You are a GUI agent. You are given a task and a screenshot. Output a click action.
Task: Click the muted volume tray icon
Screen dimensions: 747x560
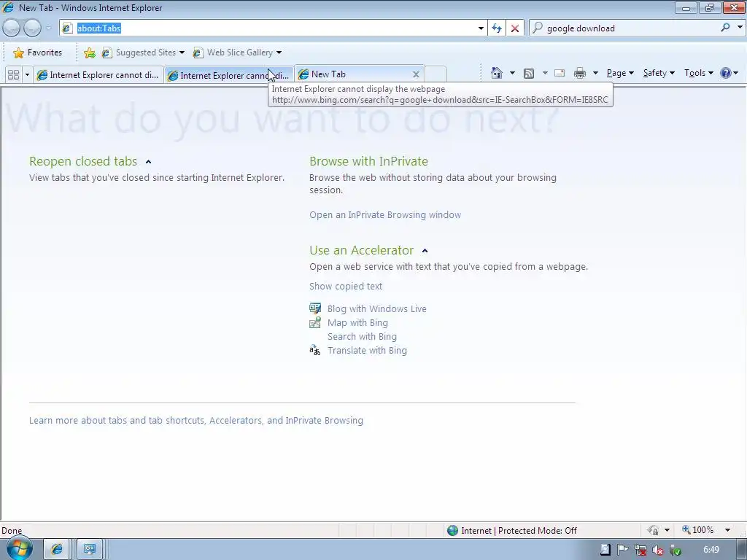(658, 550)
